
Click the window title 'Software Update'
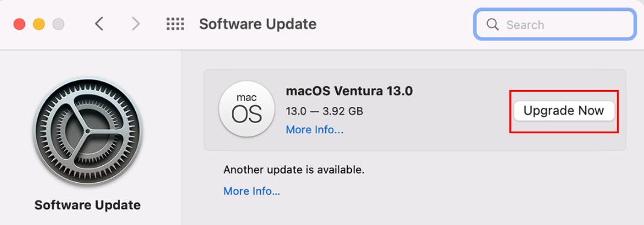pyautogui.click(x=258, y=24)
